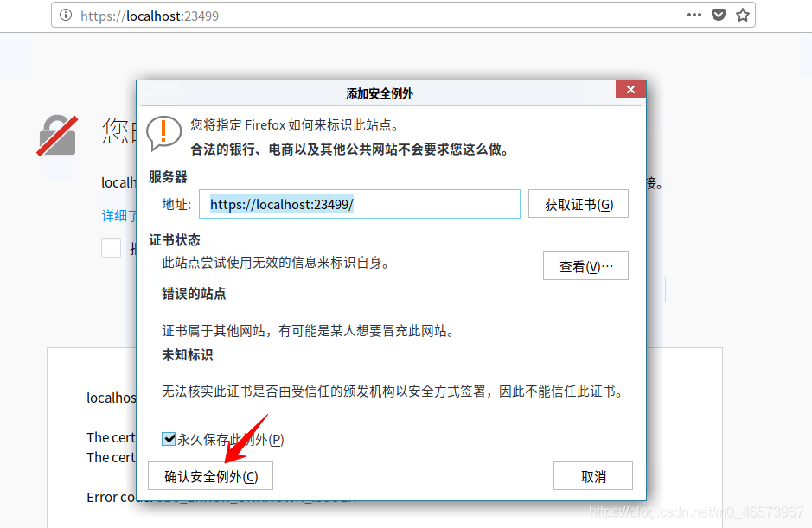Click the 获取证书(G) button
Screen dimensions: 812x528
(578, 204)
